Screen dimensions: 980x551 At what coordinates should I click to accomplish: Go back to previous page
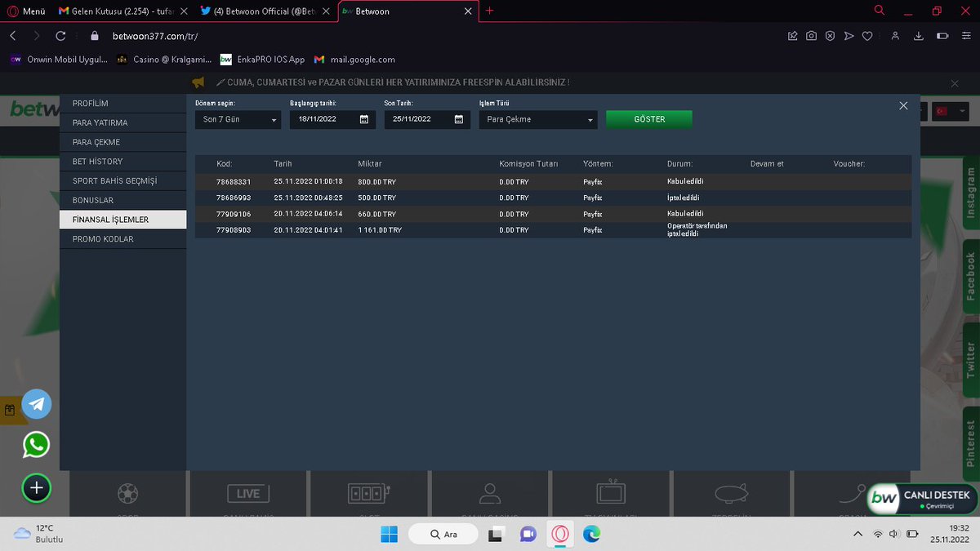point(13,36)
